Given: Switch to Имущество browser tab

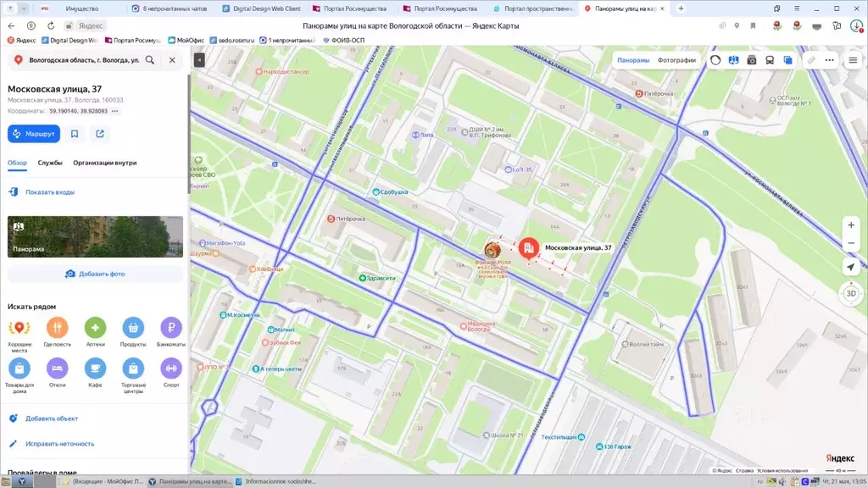Looking at the screenshot, I should pos(81,8).
